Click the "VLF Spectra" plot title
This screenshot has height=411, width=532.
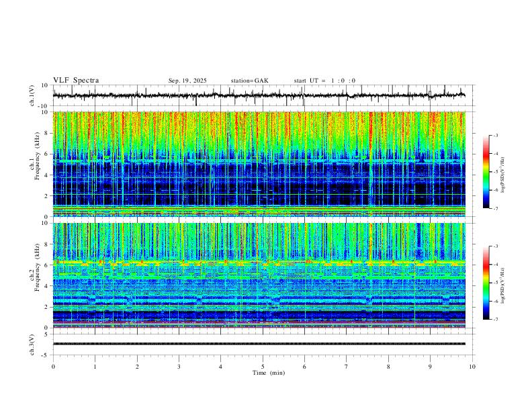[x=76, y=81]
